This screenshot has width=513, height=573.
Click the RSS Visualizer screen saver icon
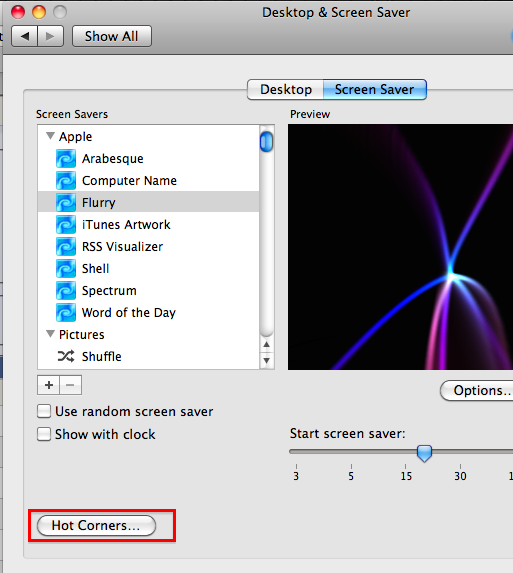tap(66, 247)
